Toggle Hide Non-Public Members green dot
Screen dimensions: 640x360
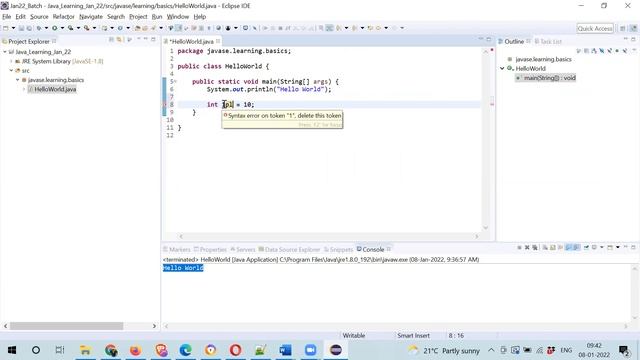pyautogui.click(x=617, y=51)
